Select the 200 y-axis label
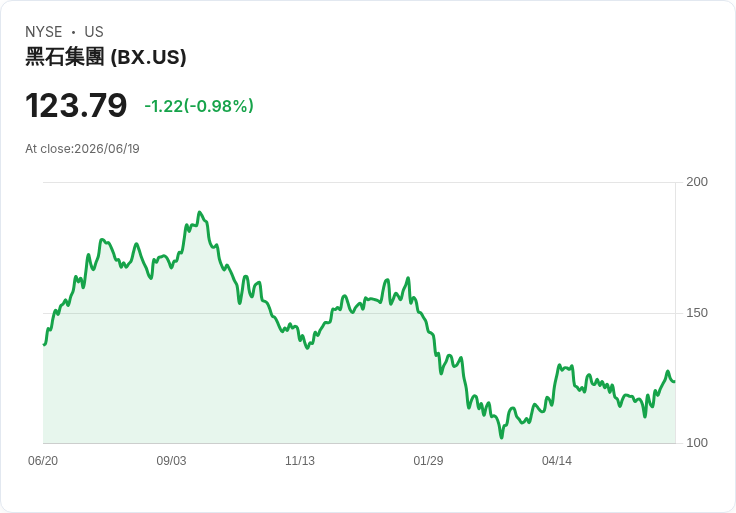The height and width of the screenshot is (513, 736). point(697,182)
